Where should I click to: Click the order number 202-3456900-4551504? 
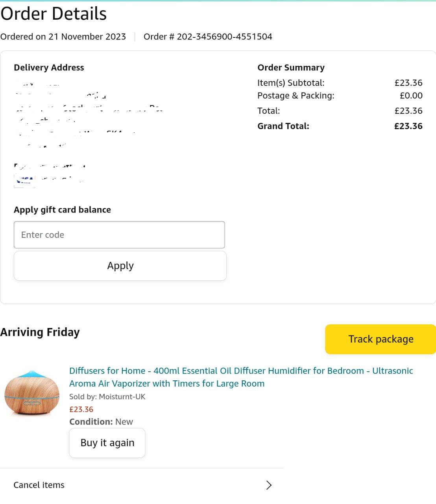click(x=224, y=37)
